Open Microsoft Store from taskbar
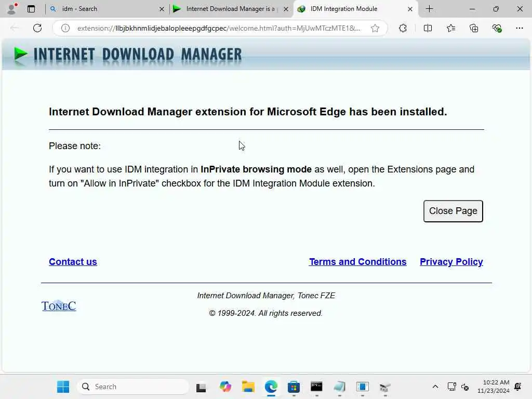 click(x=294, y=387)
